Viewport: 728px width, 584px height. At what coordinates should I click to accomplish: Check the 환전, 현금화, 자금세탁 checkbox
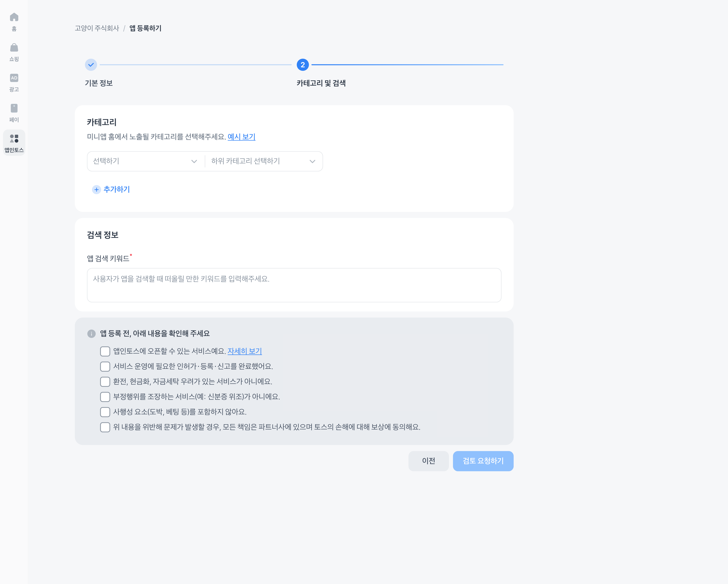pos(105,382)
